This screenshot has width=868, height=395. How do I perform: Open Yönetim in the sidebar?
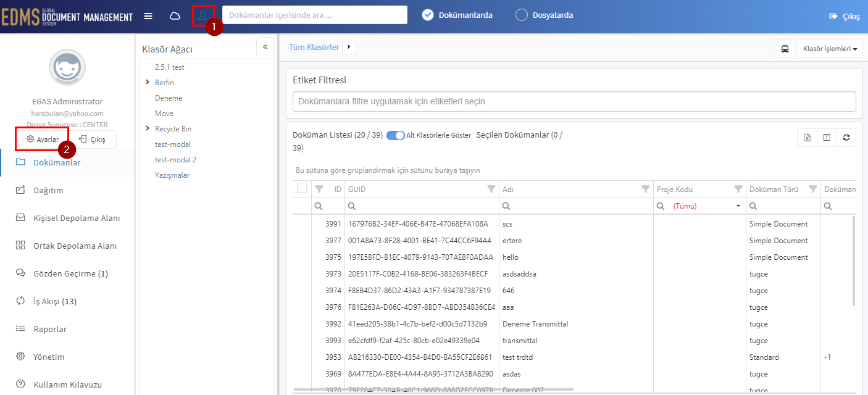click(x=67, y=357)
